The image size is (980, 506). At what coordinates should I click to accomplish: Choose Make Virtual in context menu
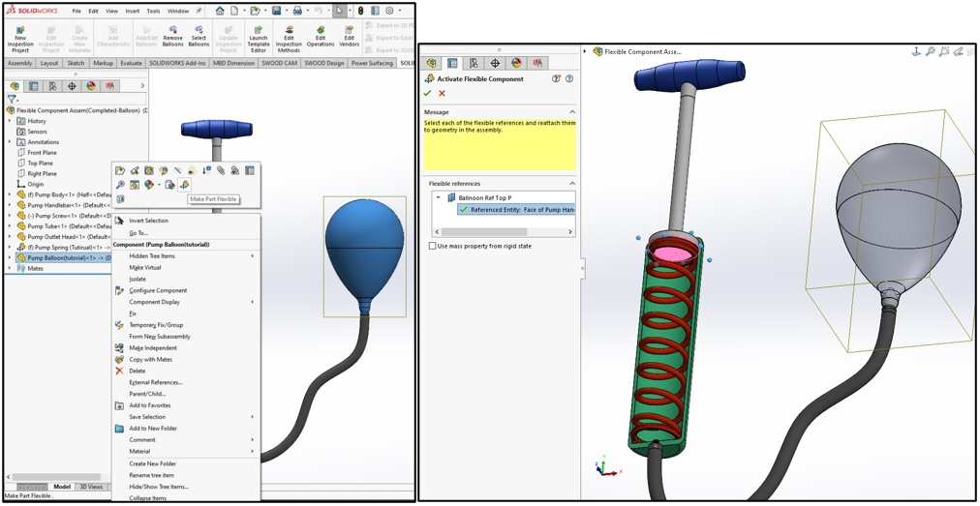coord(145,267)
